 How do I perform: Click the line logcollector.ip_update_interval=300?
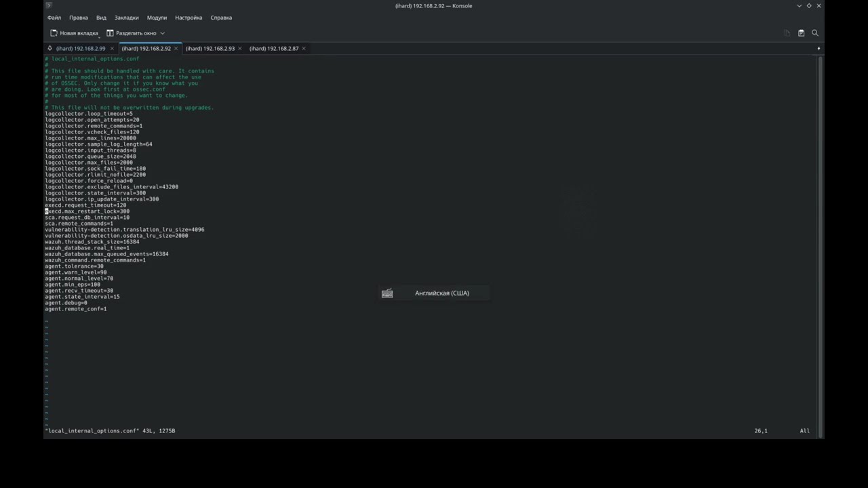[x=102, y=199]
